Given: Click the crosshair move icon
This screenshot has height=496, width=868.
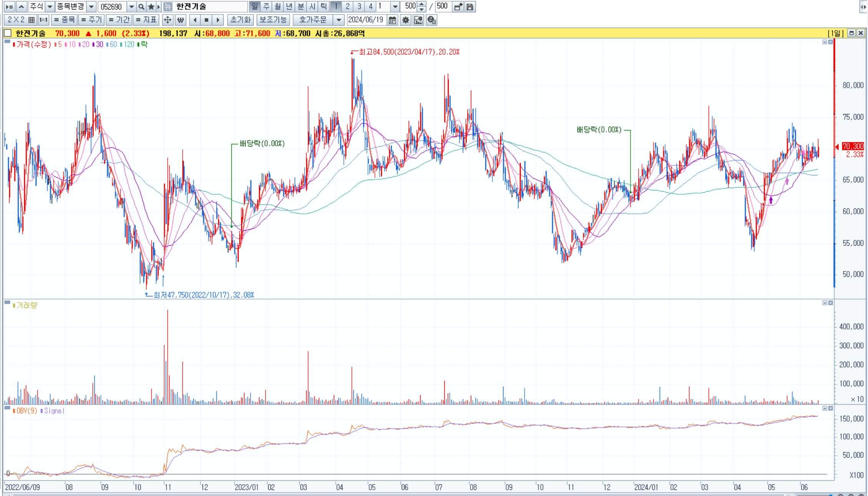Looking at the screenshot, I should point(167,20).
